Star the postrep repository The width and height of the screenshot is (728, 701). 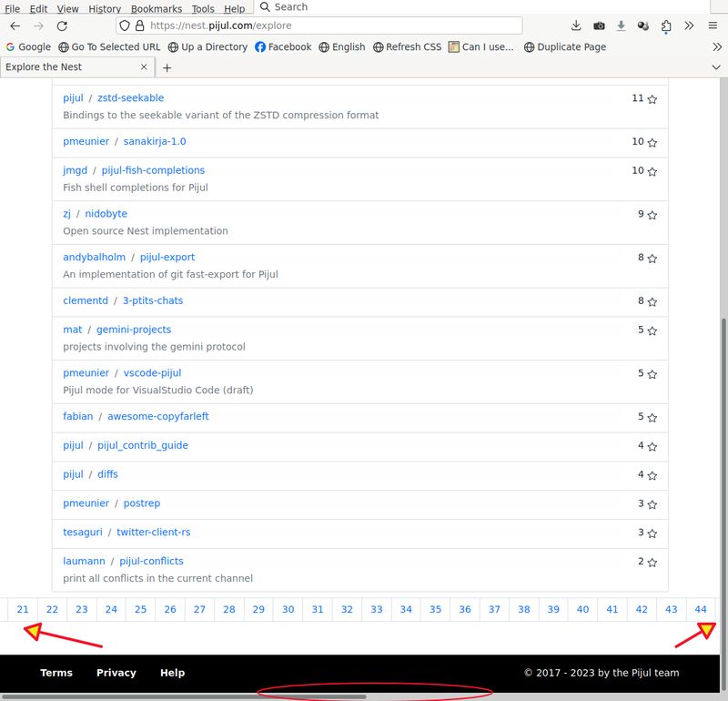652,504
